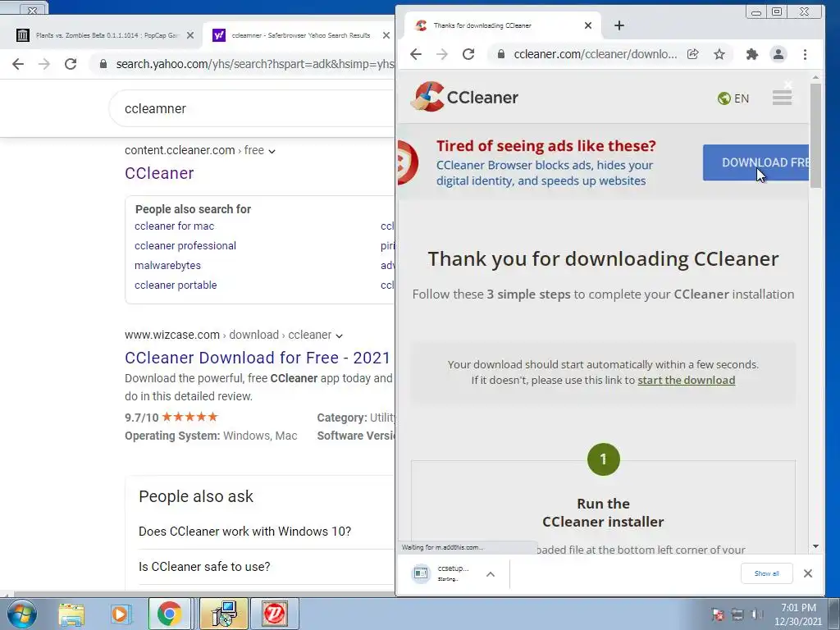Go forward in the Yahoo search window
The height and width of the screenshot is (630, 840).
[x=44, y=64]
